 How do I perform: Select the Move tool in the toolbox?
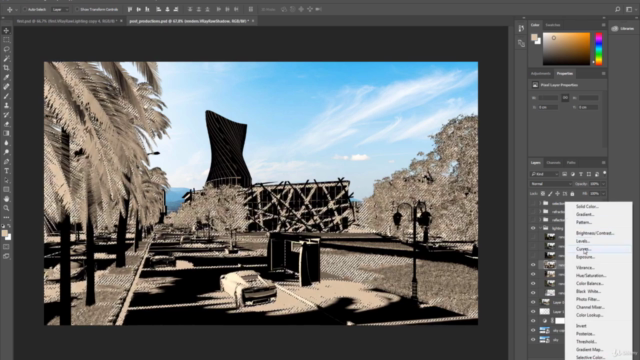point(6,31)
